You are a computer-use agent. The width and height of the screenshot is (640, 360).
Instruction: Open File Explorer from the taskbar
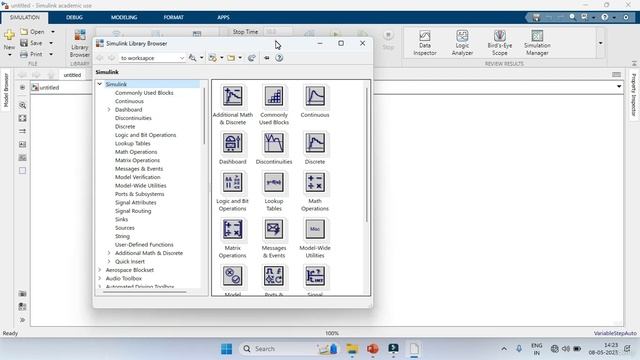pyautogui.click(x=352, y=349)
